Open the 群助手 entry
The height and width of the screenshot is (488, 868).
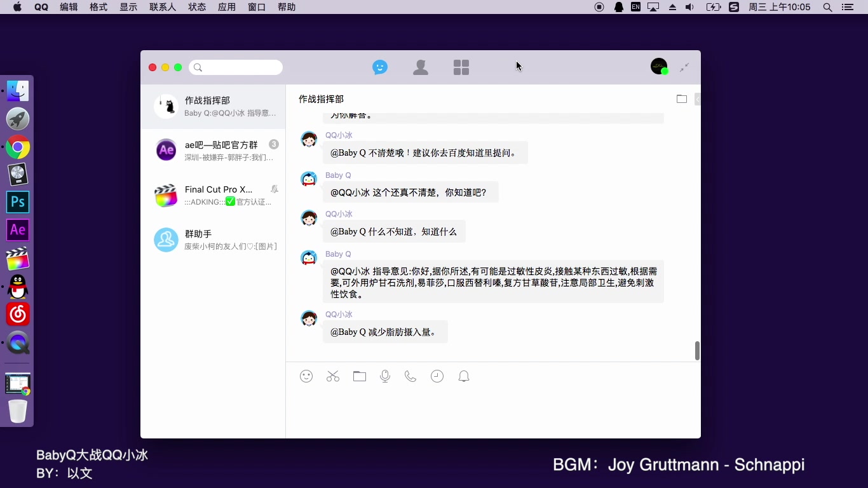213,240
